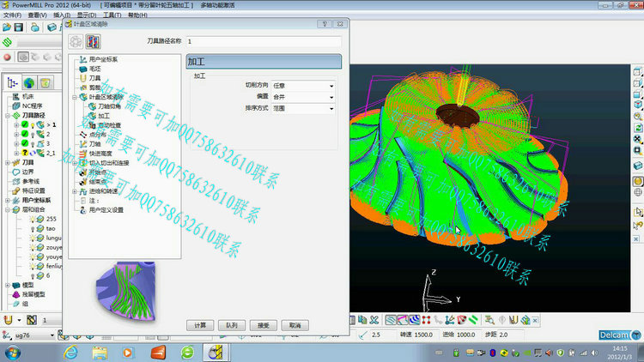Open the 查看(V) menu
The width and height of the screenshot is (644, 362).
[37, 15]
